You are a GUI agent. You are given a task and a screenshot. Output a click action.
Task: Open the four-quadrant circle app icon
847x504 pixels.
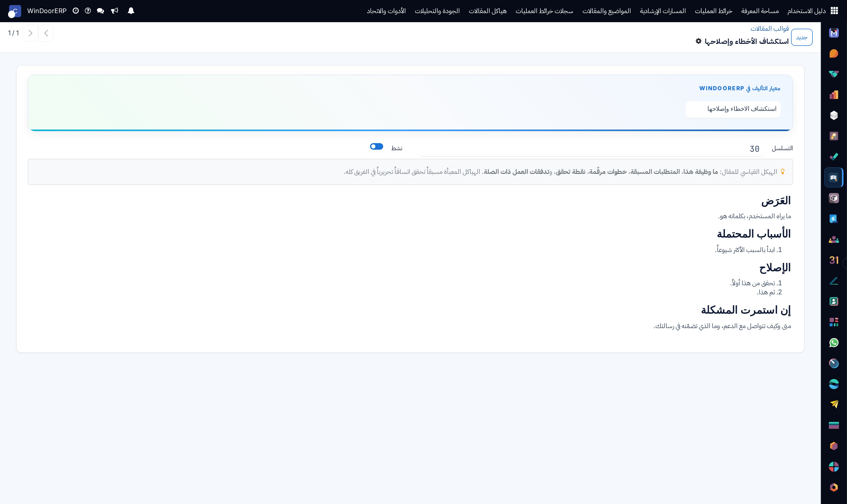[834, 467]
